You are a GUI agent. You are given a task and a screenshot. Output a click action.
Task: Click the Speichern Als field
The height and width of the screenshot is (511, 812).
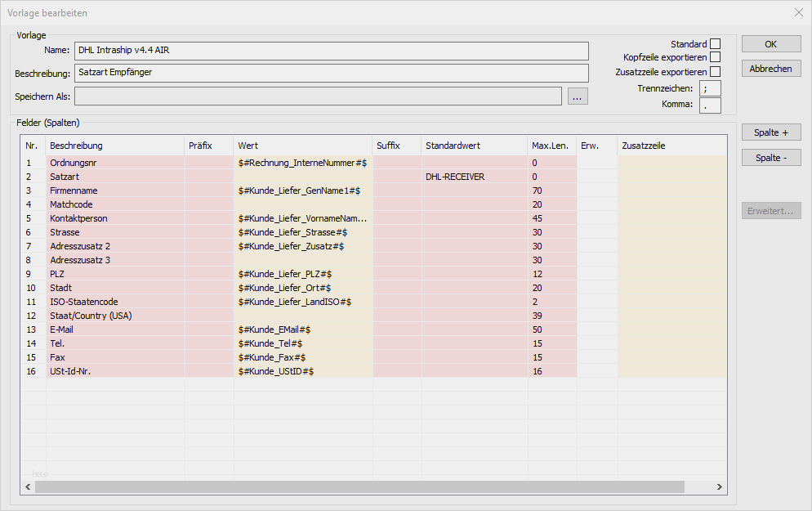[x=318, y=96]
